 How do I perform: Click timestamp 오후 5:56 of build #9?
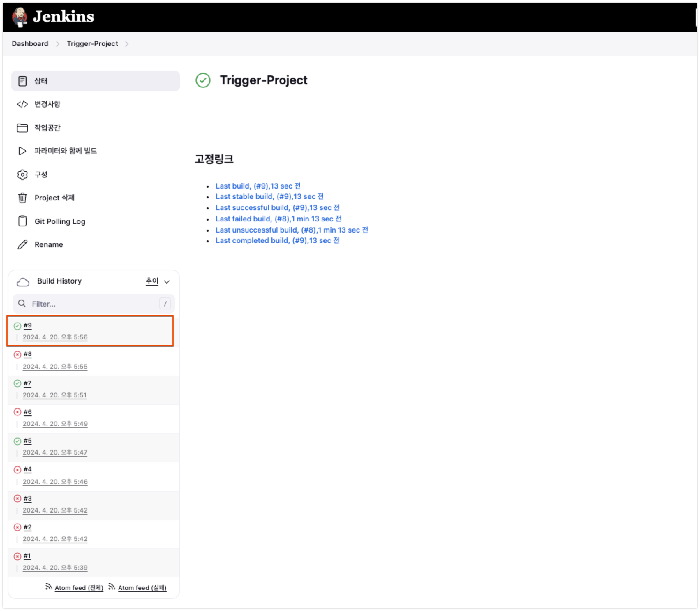pyautogui.click(x=55, y=337)
